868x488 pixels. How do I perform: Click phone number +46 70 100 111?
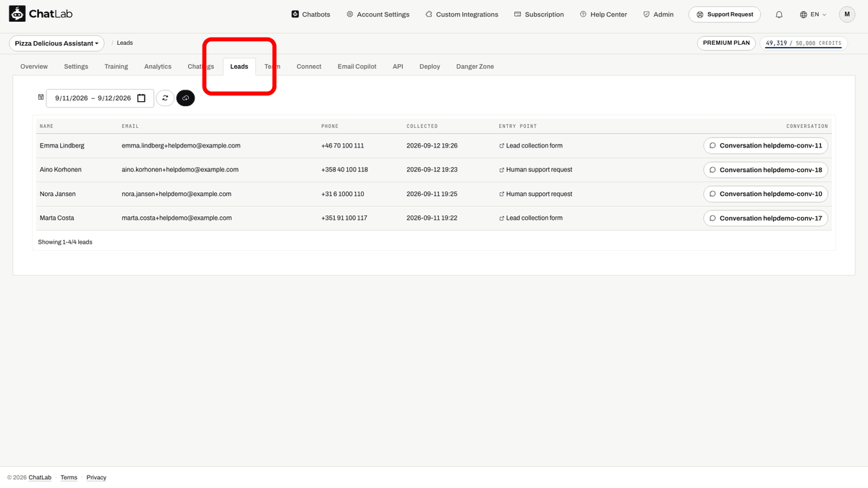pos(343,145)
